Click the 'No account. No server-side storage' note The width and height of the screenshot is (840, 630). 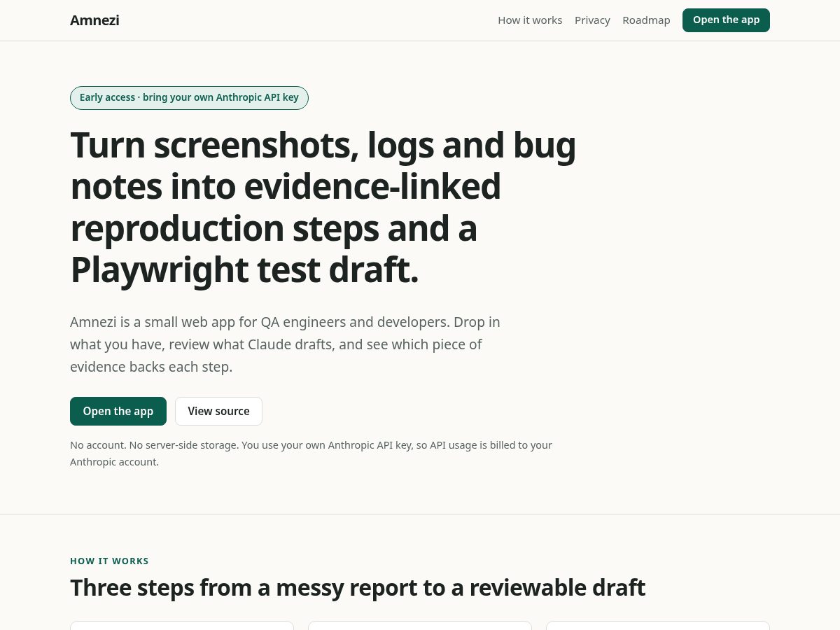click(x=311, y=454)
